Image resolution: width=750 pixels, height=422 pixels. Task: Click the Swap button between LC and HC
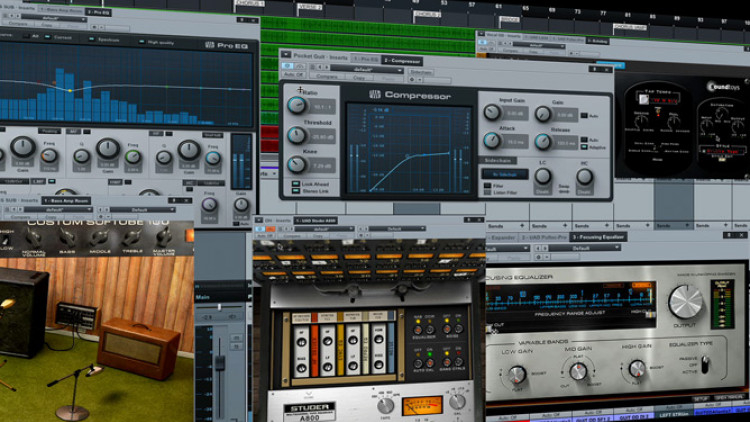pyautogui.click(x=563, y=189)
